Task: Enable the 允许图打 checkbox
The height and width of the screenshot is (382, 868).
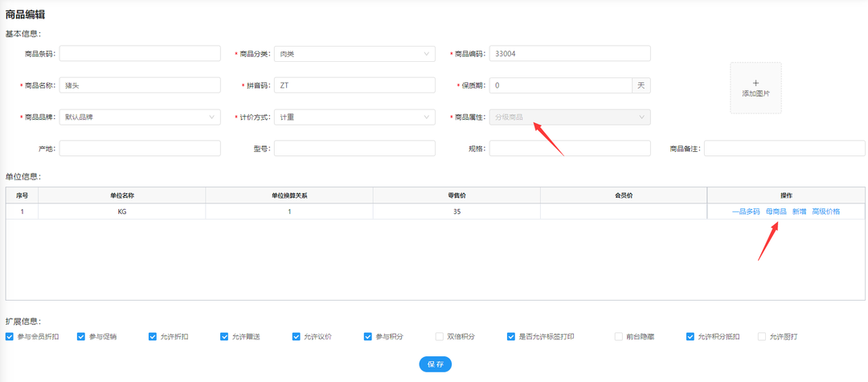Action: (762, 337)
